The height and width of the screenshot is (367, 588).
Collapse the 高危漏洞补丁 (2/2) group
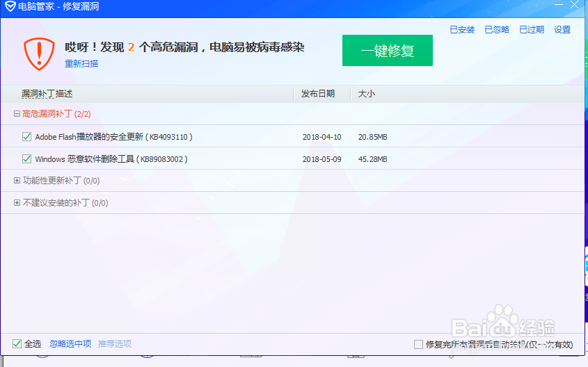[x=17, y=113]
